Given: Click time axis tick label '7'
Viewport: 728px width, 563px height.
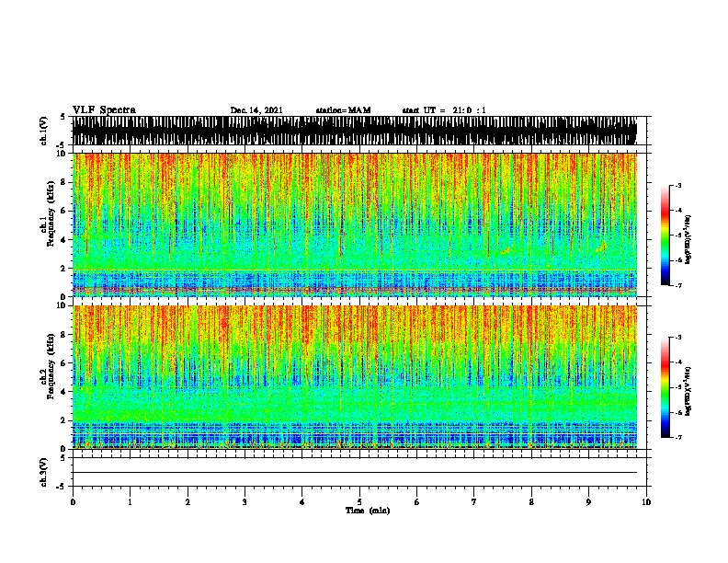Looking at the screenshot, I should point(474,501).
